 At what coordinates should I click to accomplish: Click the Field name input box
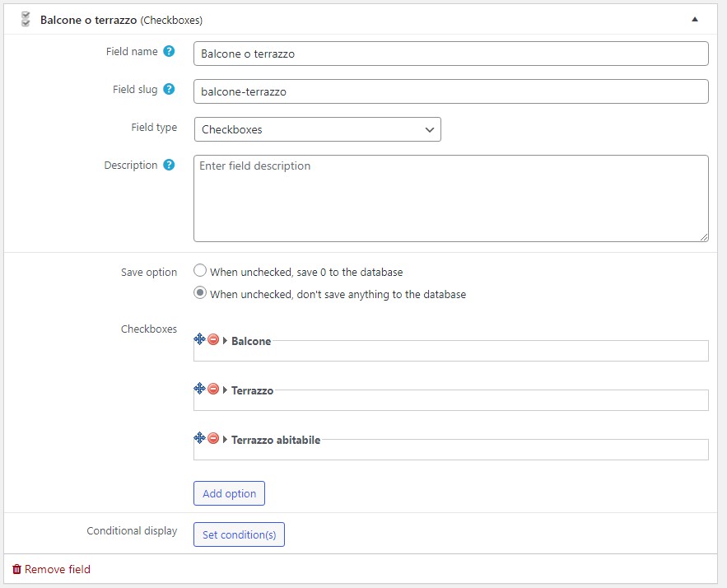tap(450, 54)
